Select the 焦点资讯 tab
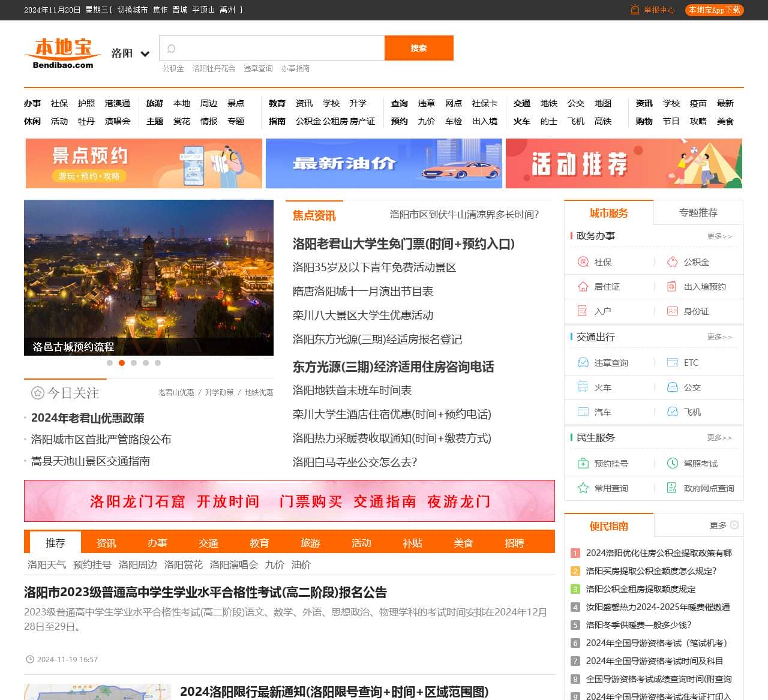 pyautogui.click(x=314, y=216)
